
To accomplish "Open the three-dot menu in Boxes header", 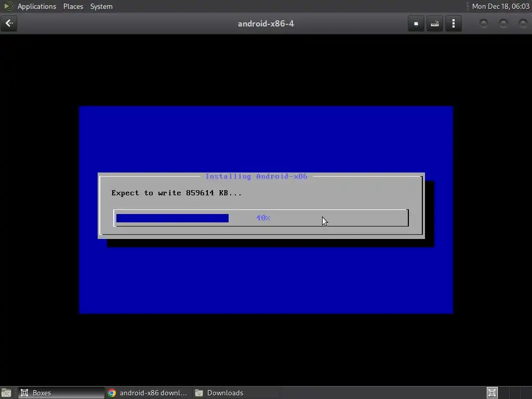I will [454, 24].
